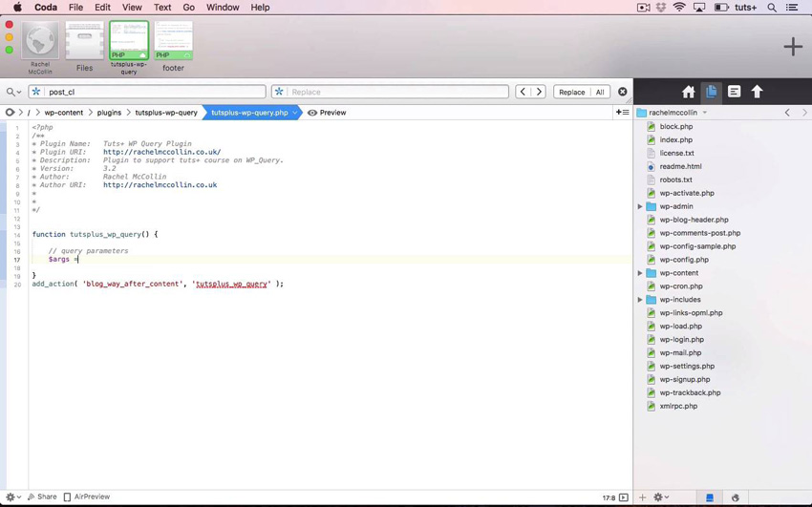This screenshot has width=812, height=507.
Task: Open the Clips panel icon in sidebar
Action: point(734,92)
